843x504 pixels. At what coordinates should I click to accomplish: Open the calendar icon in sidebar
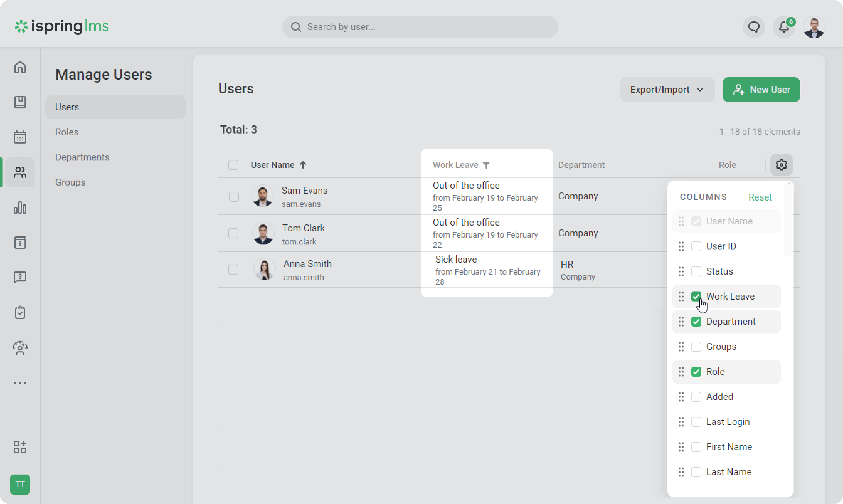(20, 137)
